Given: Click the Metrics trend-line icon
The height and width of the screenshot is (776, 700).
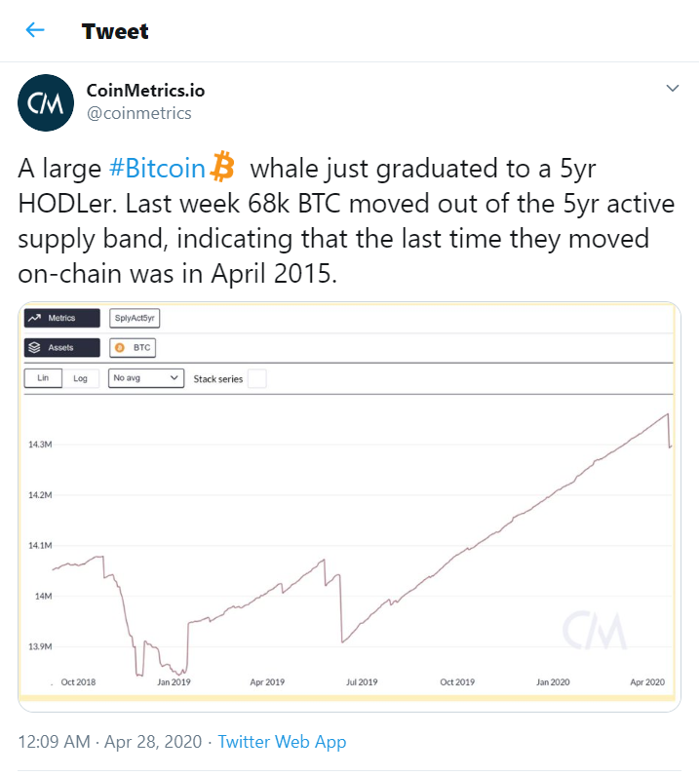Looking at the screenshot, I should coord(35,318).
